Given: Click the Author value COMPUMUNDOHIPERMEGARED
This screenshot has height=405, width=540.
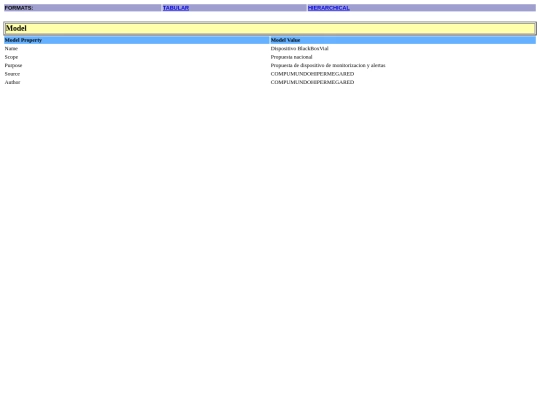Looking at the screenshot, I should click(x=312, y=82).
